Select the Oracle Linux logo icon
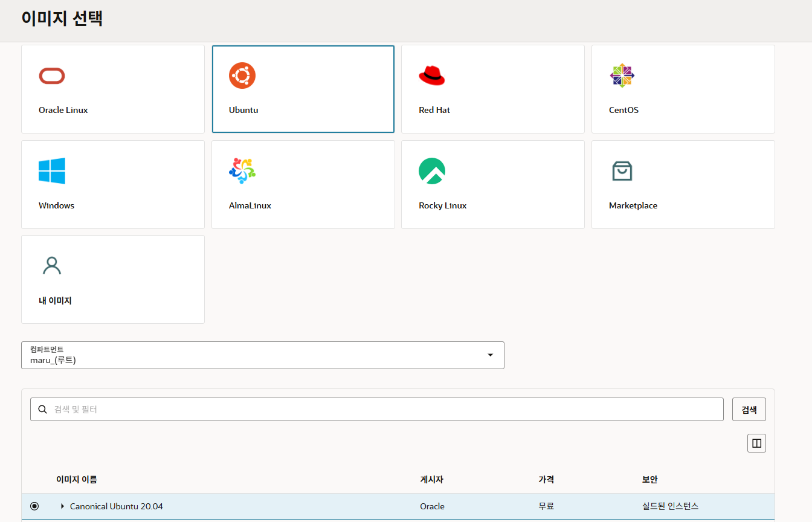 click(x=52, y=76)
